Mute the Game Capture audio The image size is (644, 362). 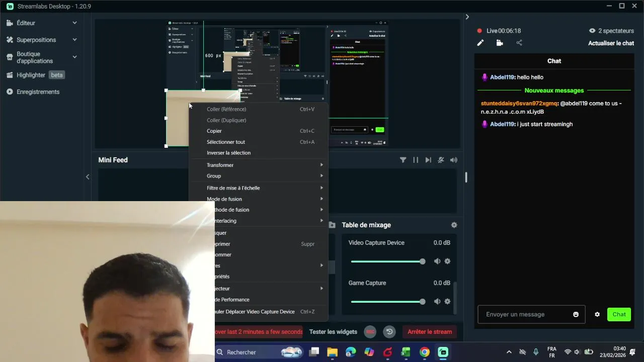point(437,302)
